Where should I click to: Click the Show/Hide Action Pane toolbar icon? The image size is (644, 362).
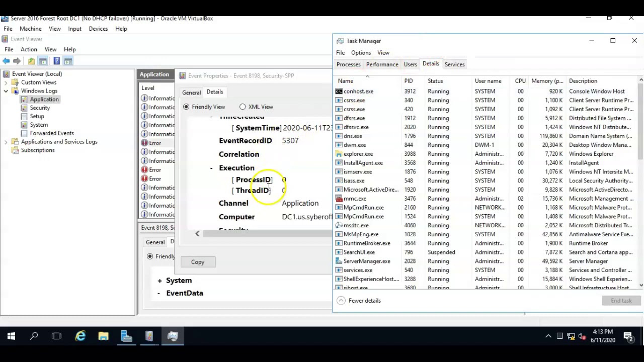click(68, 61)
